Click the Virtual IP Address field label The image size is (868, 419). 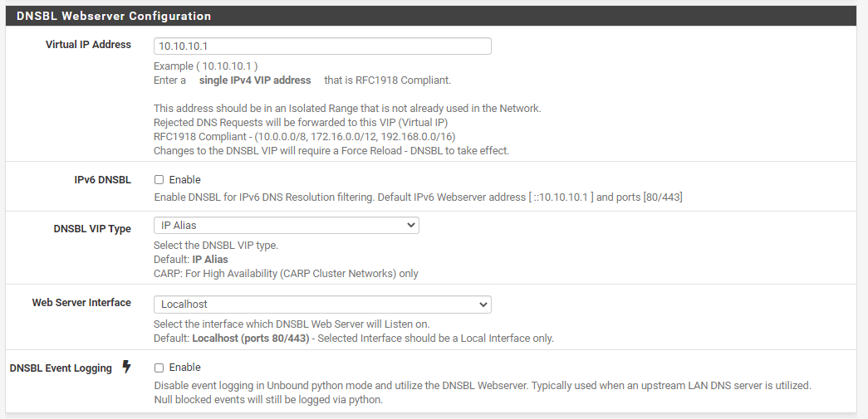point(88,45)
